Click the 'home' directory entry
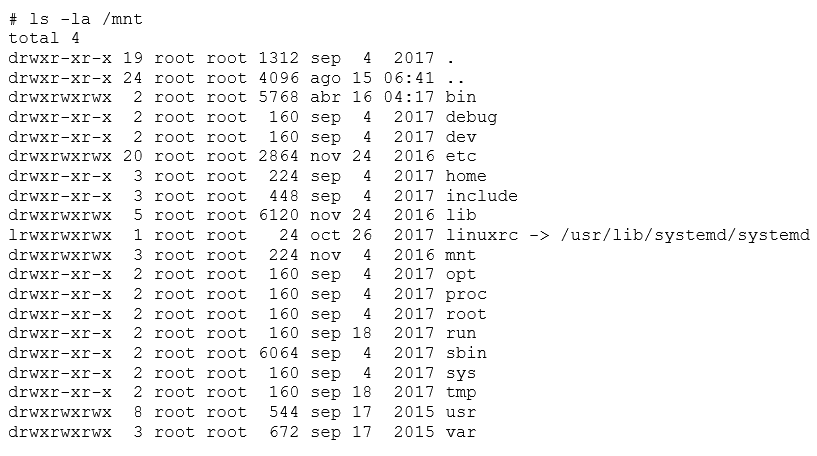Image resolution: width=817 pixels, height=456 pixels. point(466,176)
